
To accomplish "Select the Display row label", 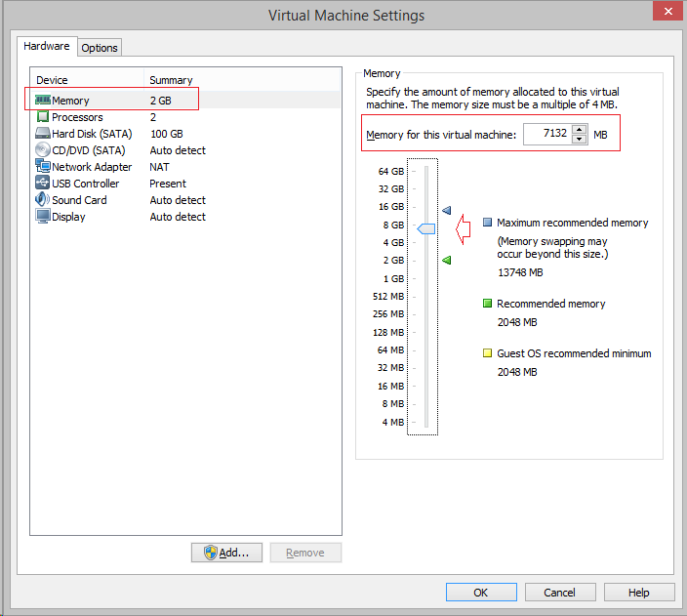I will 68,217.
